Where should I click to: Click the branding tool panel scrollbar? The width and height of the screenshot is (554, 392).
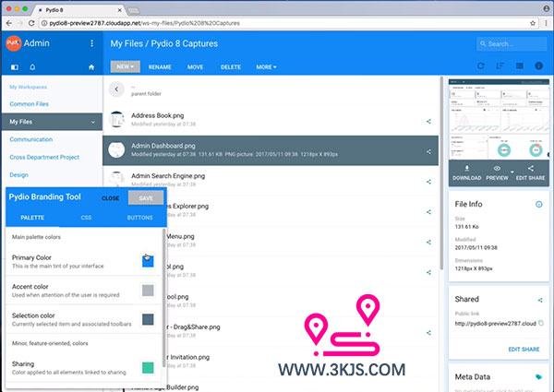click(x=164, y=298)
